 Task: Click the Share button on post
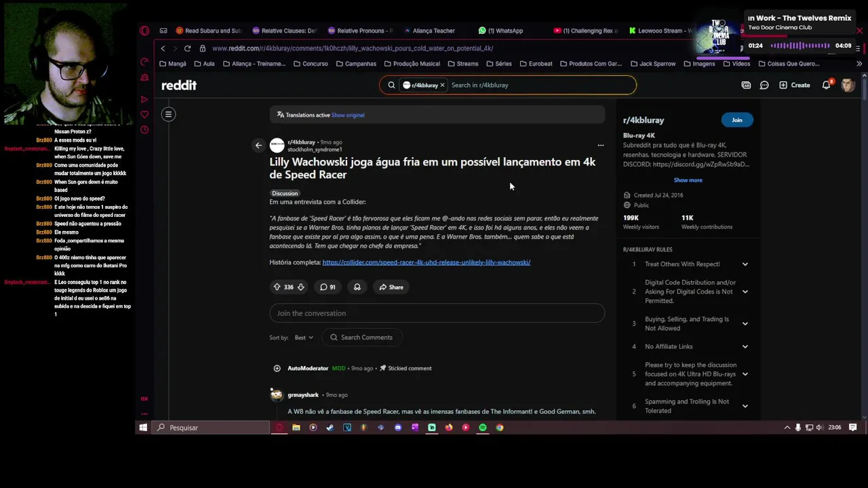click(391, 287)
